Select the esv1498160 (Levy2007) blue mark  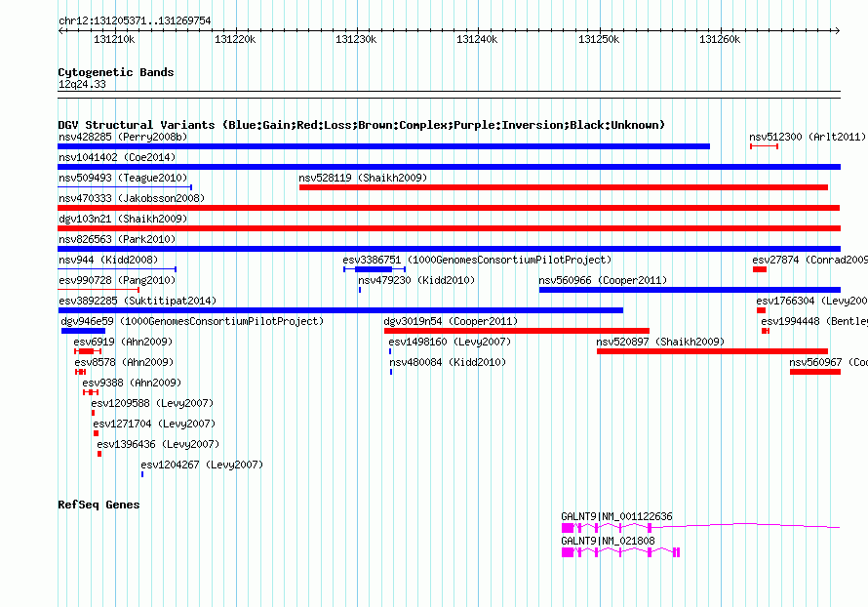point(390,351)
